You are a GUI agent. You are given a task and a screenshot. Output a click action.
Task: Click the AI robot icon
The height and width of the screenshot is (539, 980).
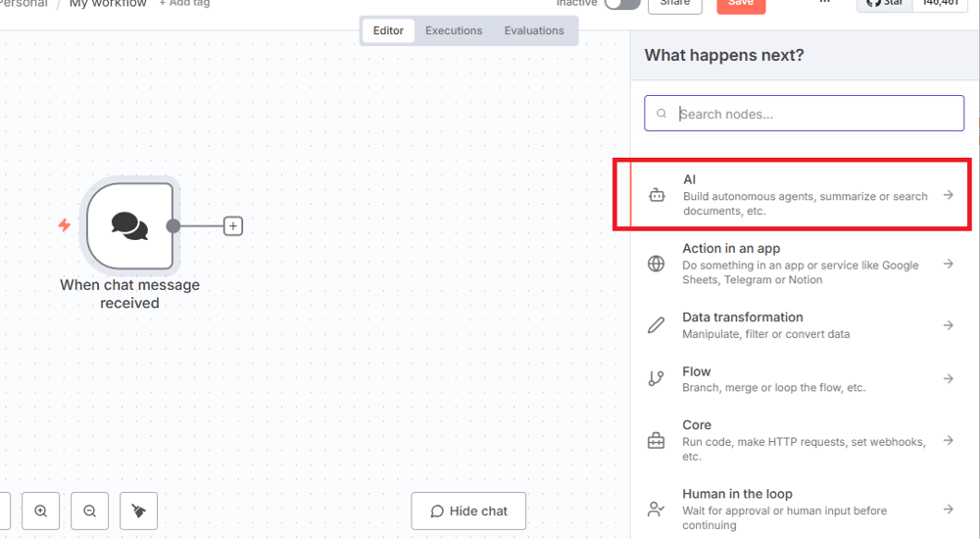tap(657, 195)
